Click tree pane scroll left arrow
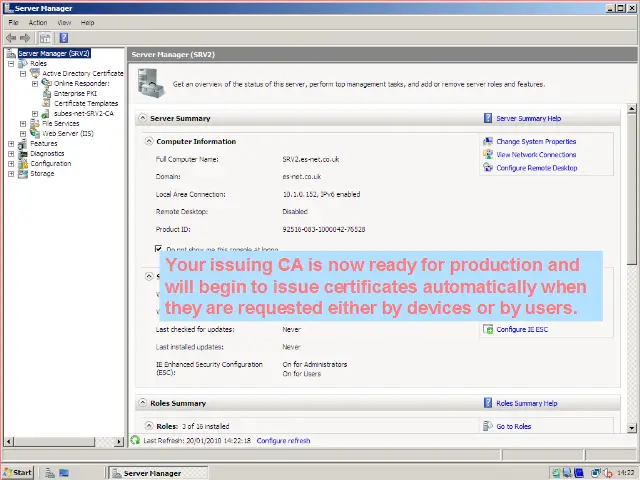Viewport: 640px width, 480px height. point(9,441)
